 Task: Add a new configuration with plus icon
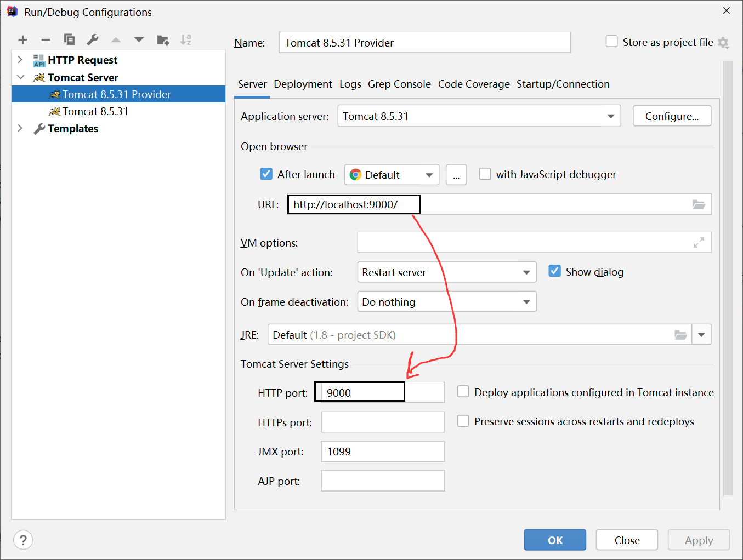[x=22, y=39]
